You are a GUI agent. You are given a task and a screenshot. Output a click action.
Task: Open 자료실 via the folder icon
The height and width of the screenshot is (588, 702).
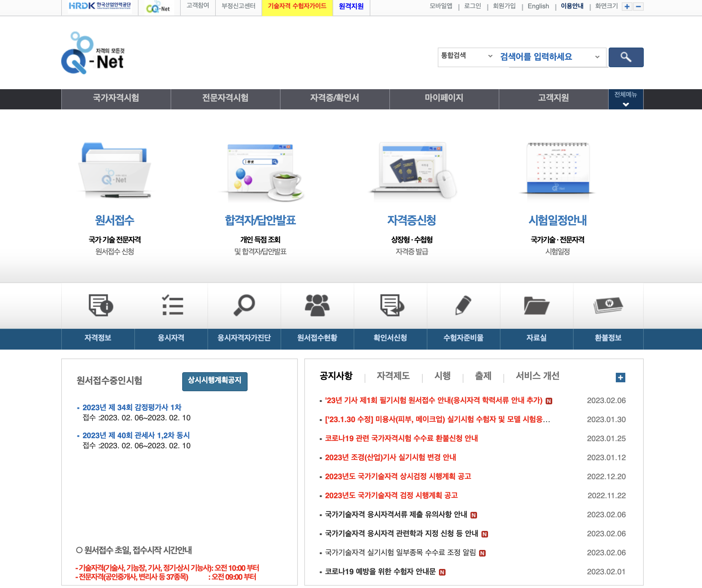coord(536,305)
